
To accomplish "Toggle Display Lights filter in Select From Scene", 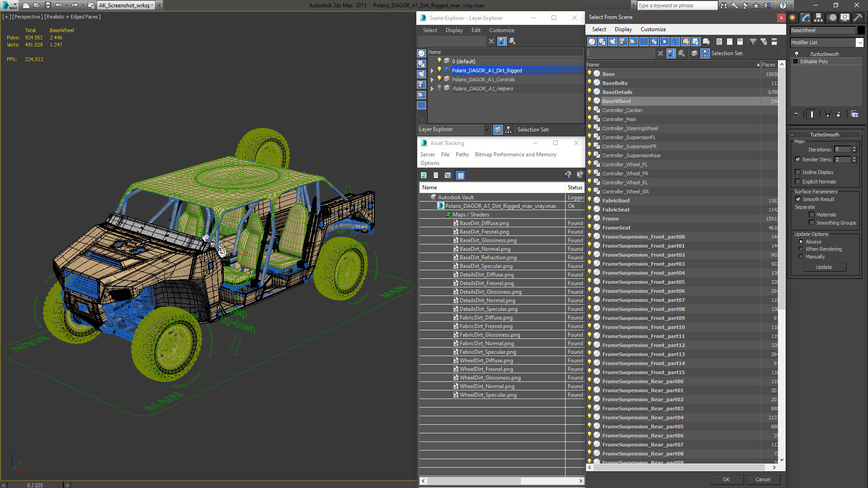I will pos(613,42).
